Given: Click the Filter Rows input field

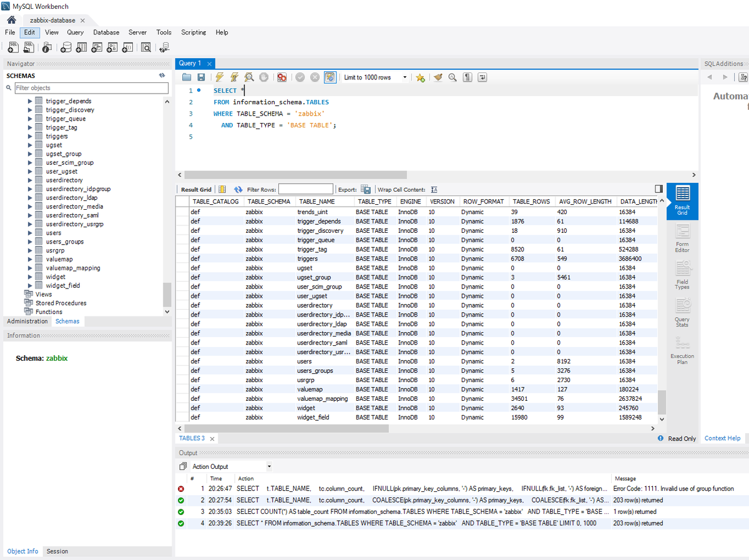Looking at the screenshot, I should coord(306,189).
